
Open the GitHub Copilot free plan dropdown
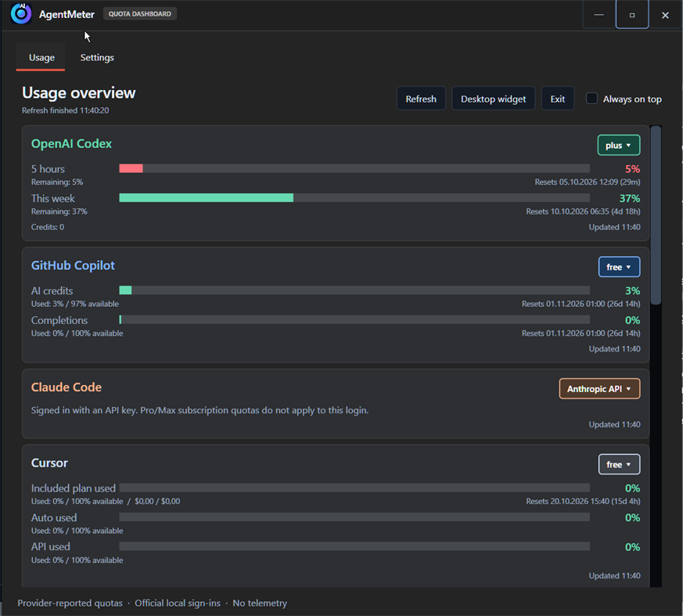pyautogui.click(x=619, y=267)
